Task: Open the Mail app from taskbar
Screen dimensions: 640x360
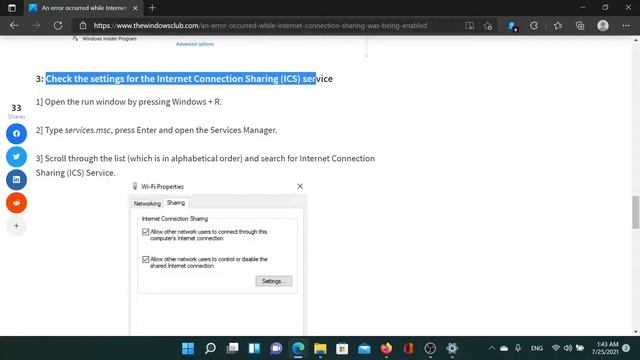Action: tap(364, 348)
